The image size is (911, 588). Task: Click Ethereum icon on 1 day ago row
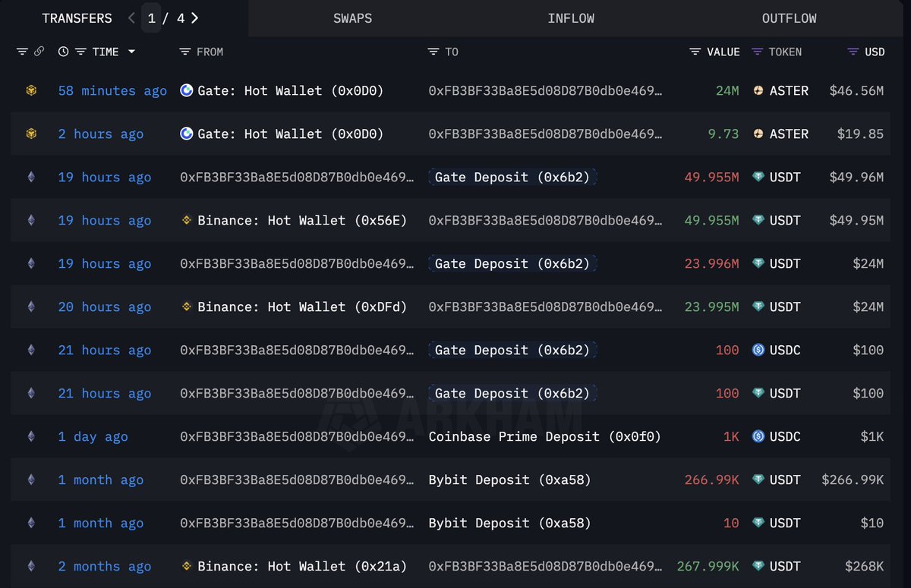(31, 436)
